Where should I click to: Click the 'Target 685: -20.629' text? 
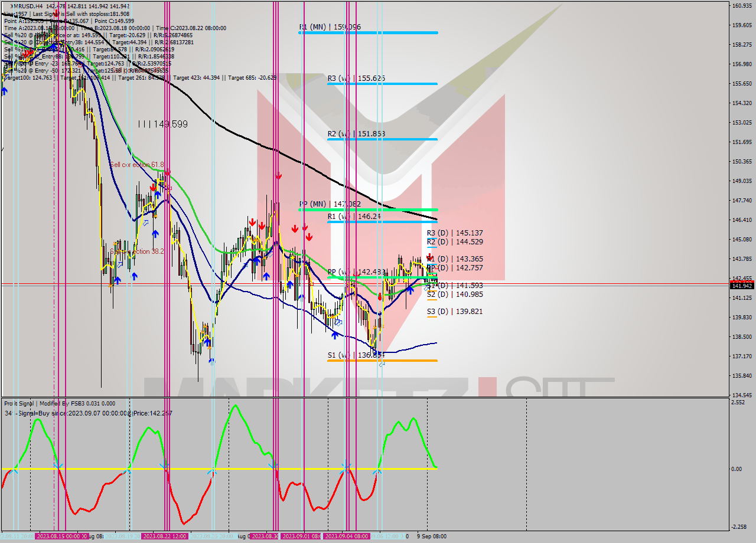[x=252, y=77]
